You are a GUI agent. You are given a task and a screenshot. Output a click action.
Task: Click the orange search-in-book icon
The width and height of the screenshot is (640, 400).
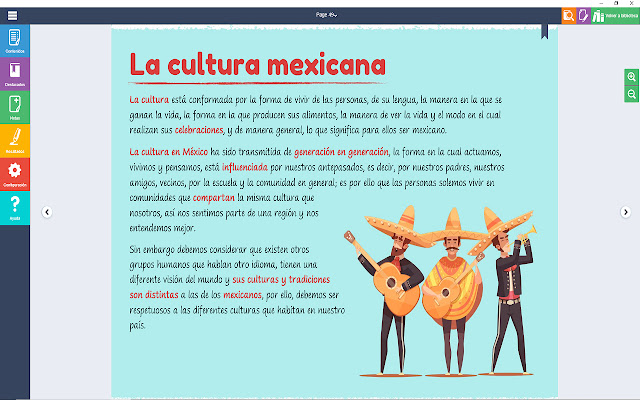[569, 16]
